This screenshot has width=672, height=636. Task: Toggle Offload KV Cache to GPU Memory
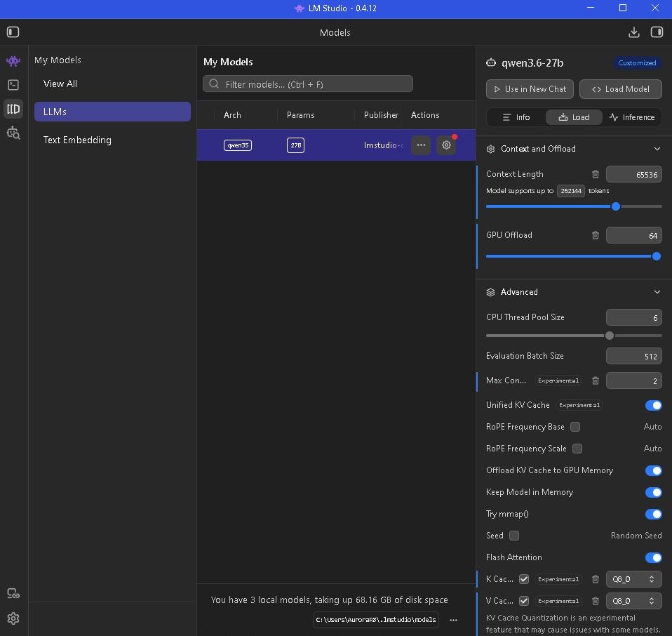653,470
